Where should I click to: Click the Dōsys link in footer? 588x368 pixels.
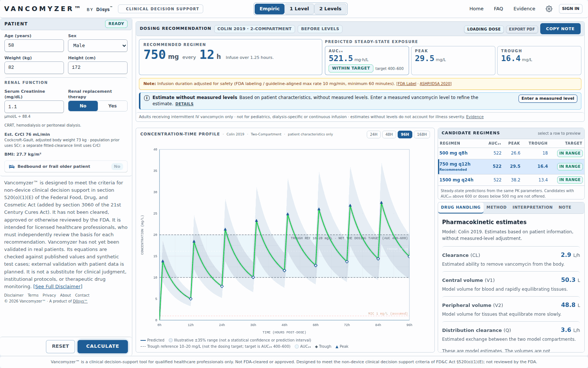coord(80,301)
